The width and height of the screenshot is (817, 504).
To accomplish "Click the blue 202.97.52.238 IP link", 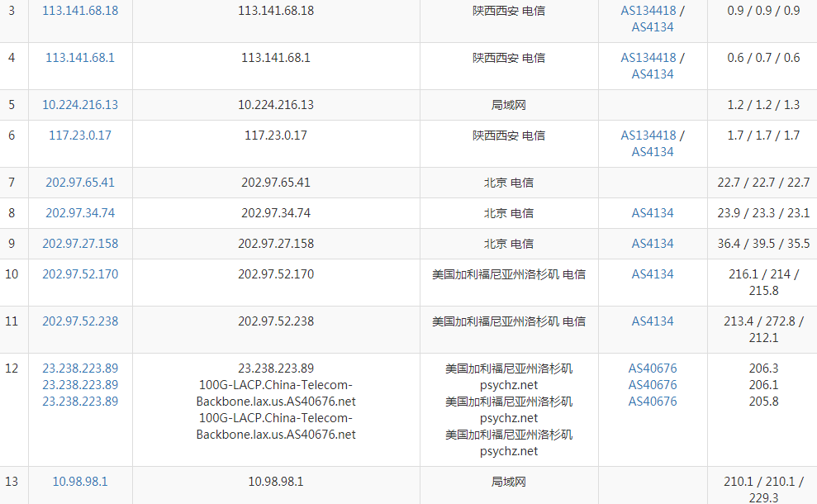I will (x=80, y=321).
